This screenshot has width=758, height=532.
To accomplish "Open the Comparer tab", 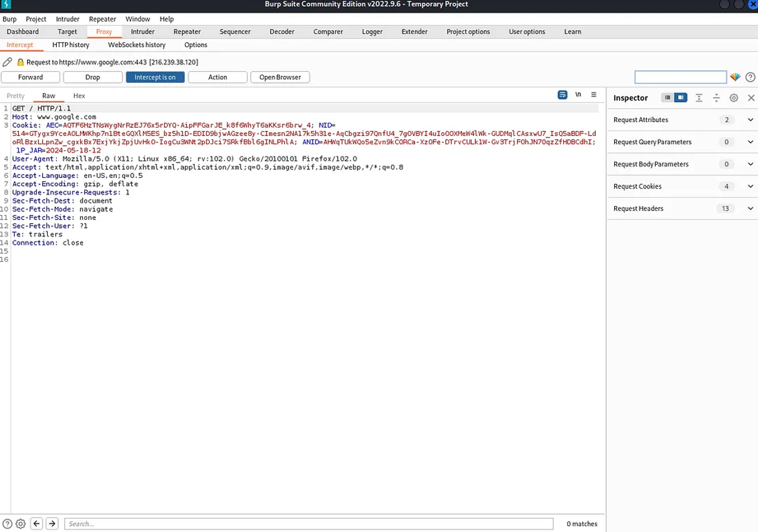I will point(328,32).
